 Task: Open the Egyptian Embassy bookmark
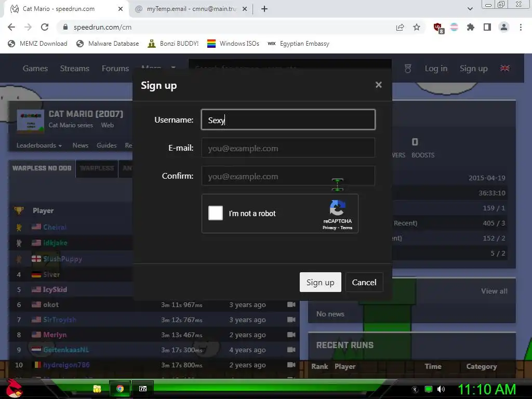pos(299,44)
